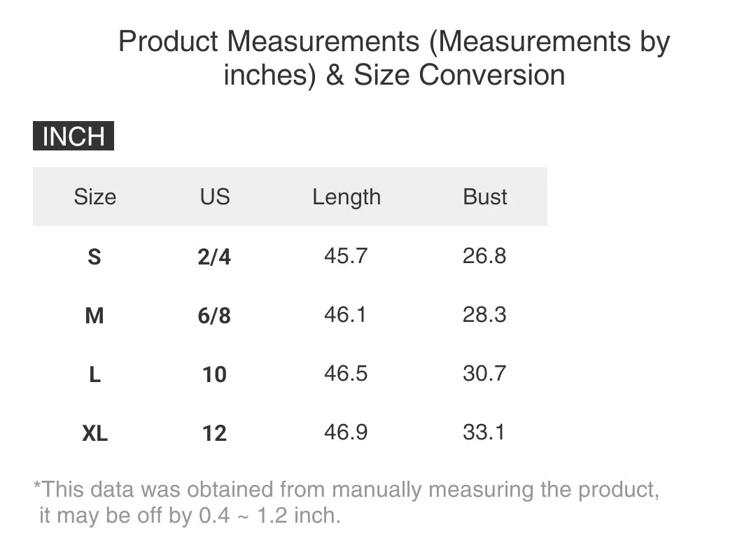The image size is (756, 550).
Task: Select size XL row label
Action: (95, 433)
